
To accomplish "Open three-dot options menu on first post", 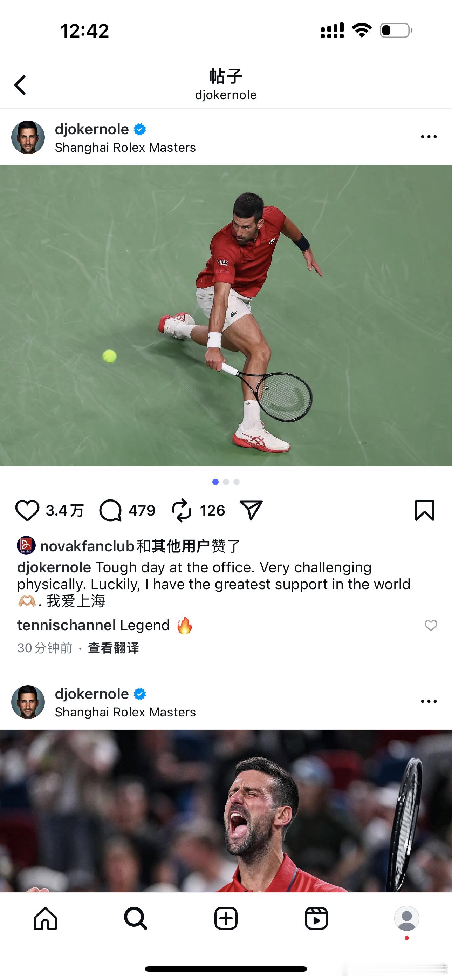I will coord(429,137).
